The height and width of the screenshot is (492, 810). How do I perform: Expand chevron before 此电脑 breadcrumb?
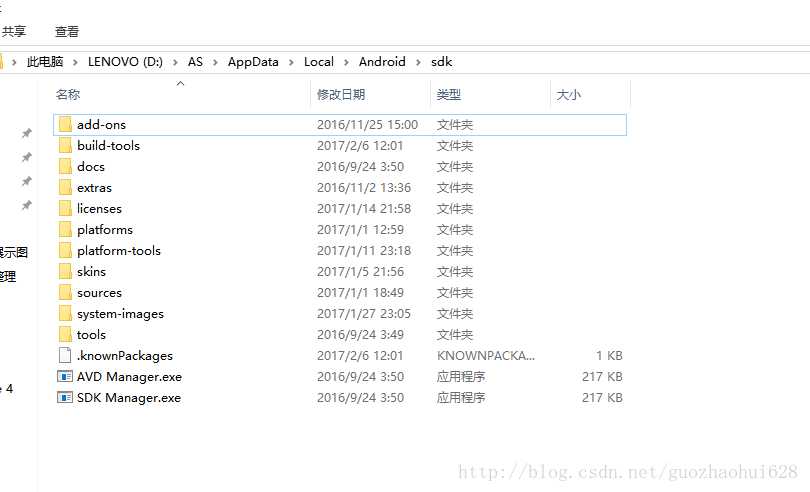(x=14, y=63)
